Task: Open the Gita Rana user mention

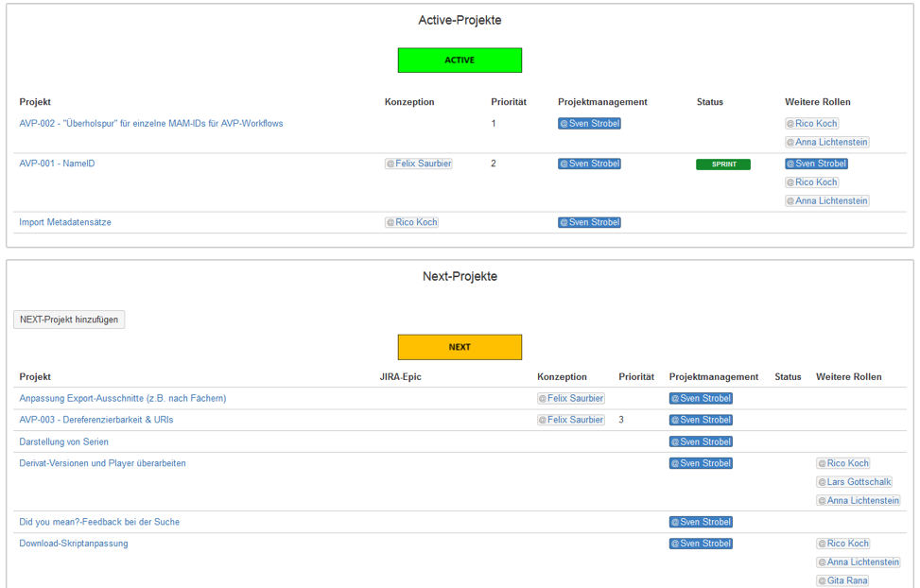Action: [x=842, y=580]
